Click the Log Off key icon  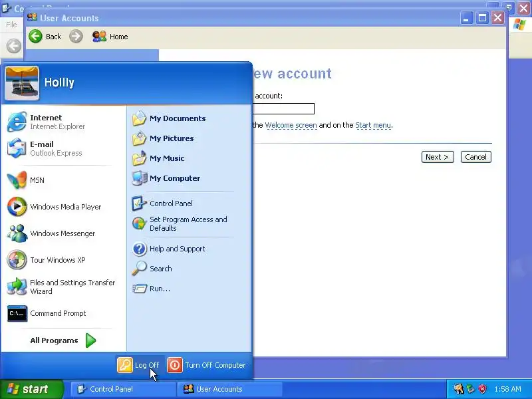point(125,365)
